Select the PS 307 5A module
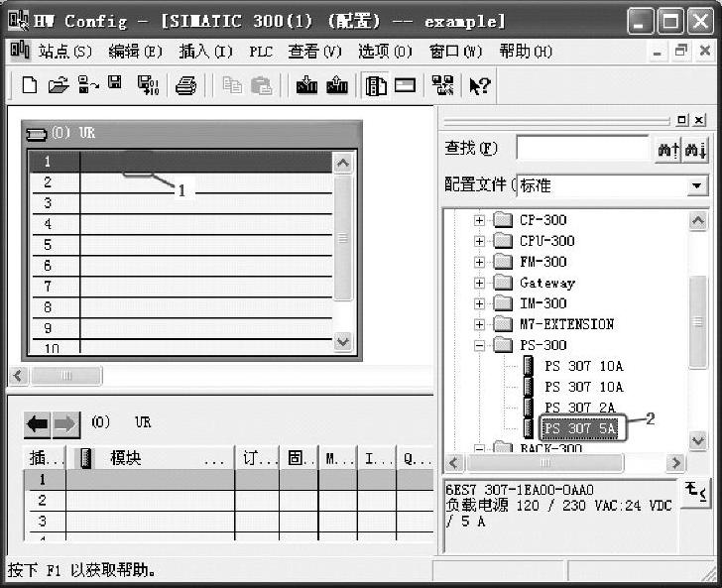 point(580,428)
